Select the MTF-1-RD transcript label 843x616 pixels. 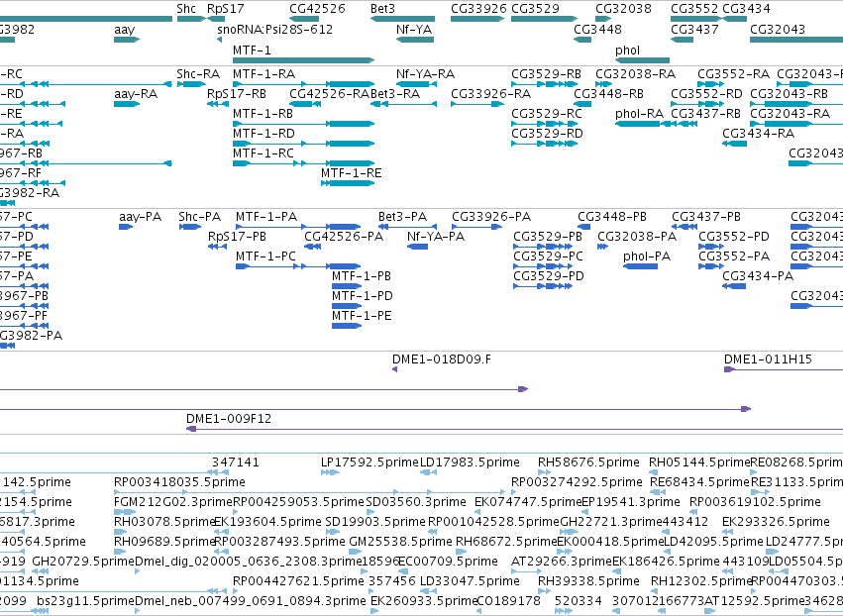(x=263, y=134)
